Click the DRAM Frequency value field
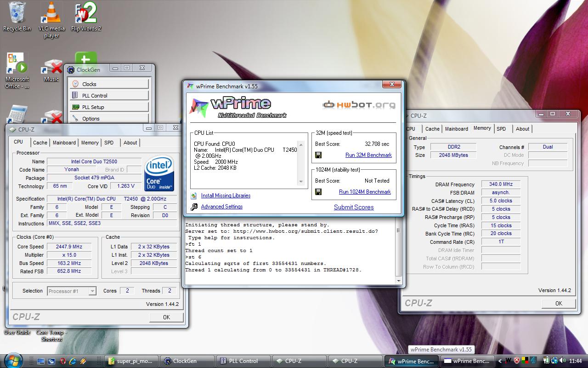The height and width of the screenshot is (368, 588). [x=501, y=184]
